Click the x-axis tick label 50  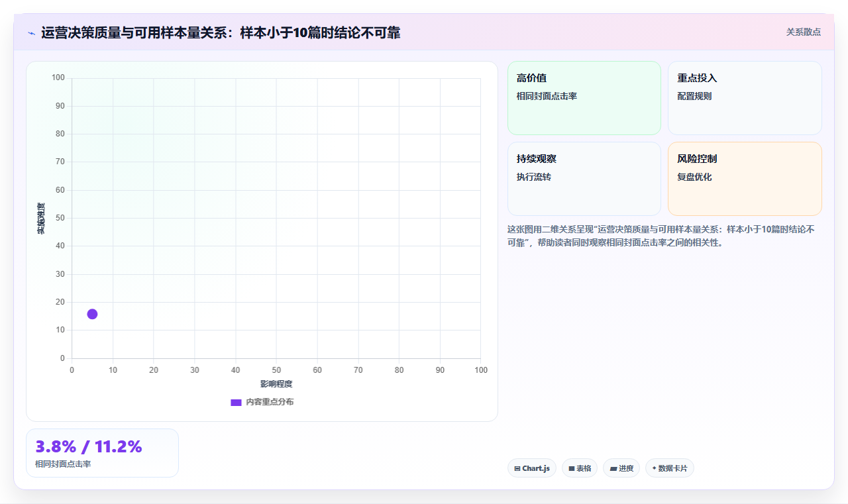[x=276, y=370]
